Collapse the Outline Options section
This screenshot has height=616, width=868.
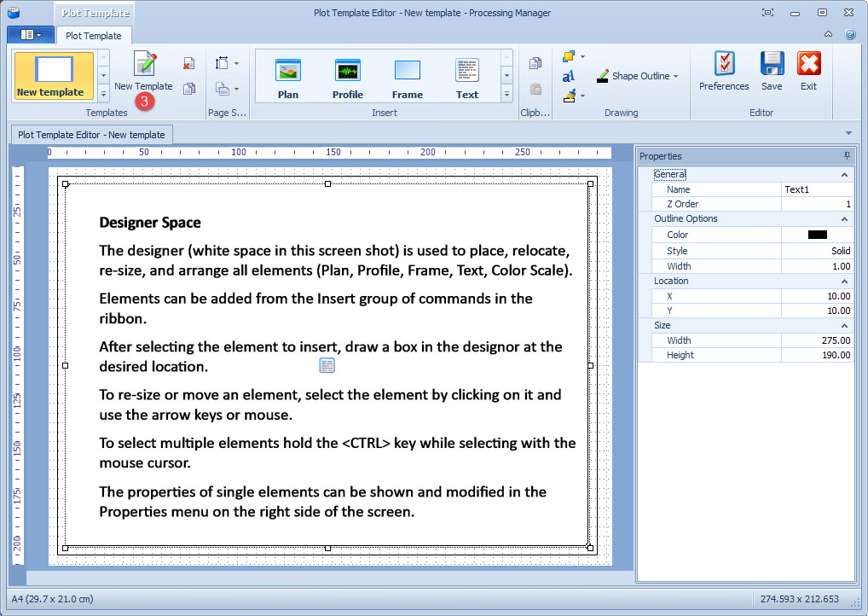pyautogui.click(x=844, y=218)
